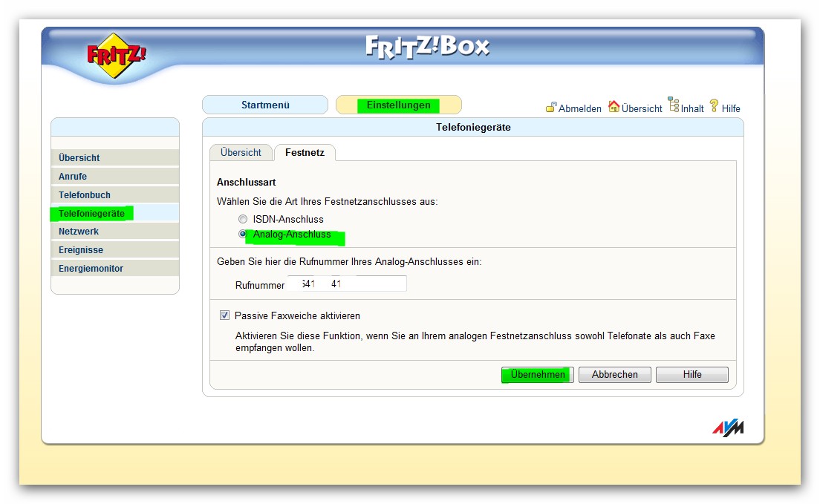Click the Inhalt link text
This screenshot has height=504, width=820.
coord(692,109)
